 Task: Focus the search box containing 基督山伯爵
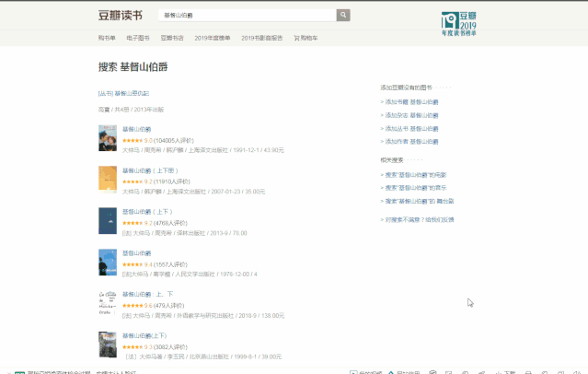click(x=248, y=15)
